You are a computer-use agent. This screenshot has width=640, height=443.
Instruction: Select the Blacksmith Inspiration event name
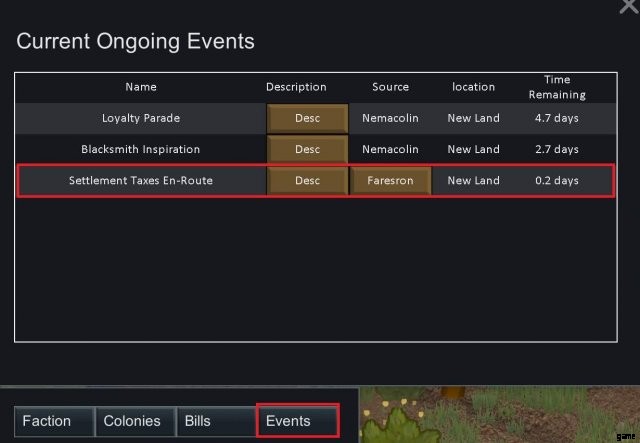[x=141, y=149]
